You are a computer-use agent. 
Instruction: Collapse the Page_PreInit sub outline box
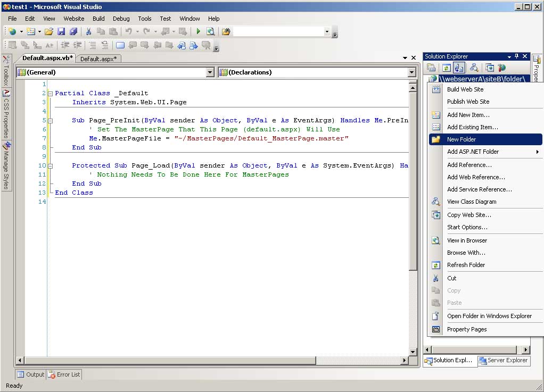coord(51,121)
